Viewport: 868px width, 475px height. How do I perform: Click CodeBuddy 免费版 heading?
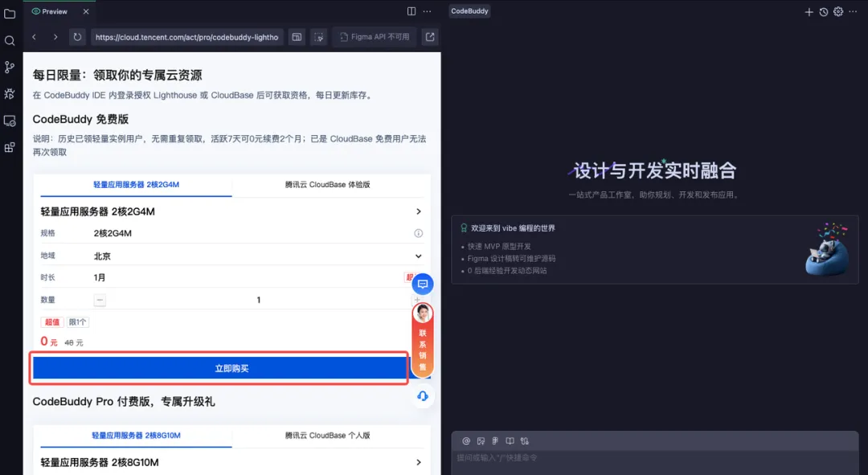coord(80,119)
